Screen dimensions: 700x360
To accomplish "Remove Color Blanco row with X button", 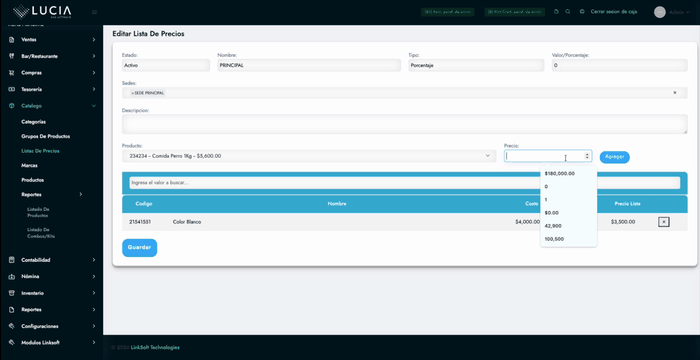I will tap(663, 222).
